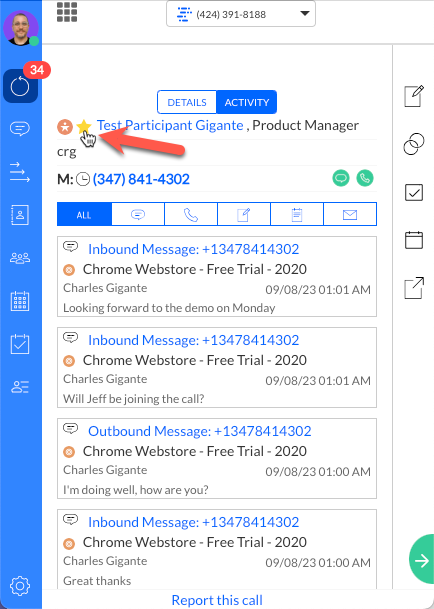This screenshot has width=434, height=609.
Task: Open the calendar grid sidebar icon
Action: [x=20, y=301]
